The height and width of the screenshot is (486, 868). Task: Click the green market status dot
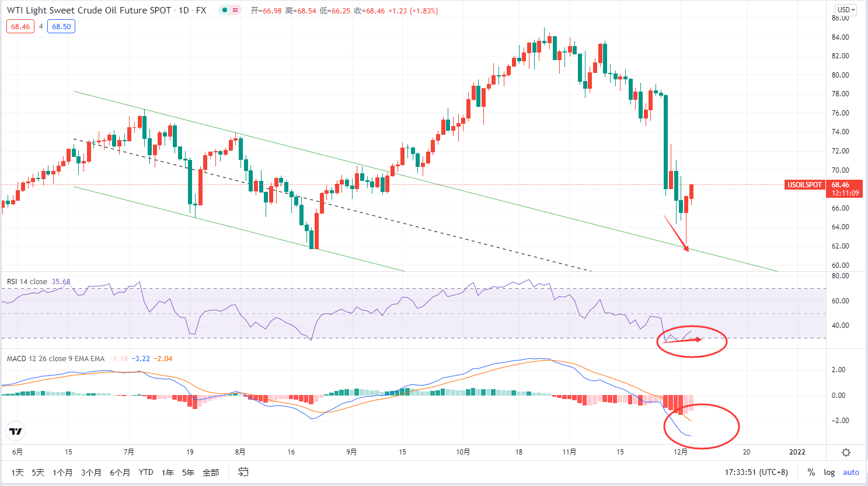coord(225,11)
